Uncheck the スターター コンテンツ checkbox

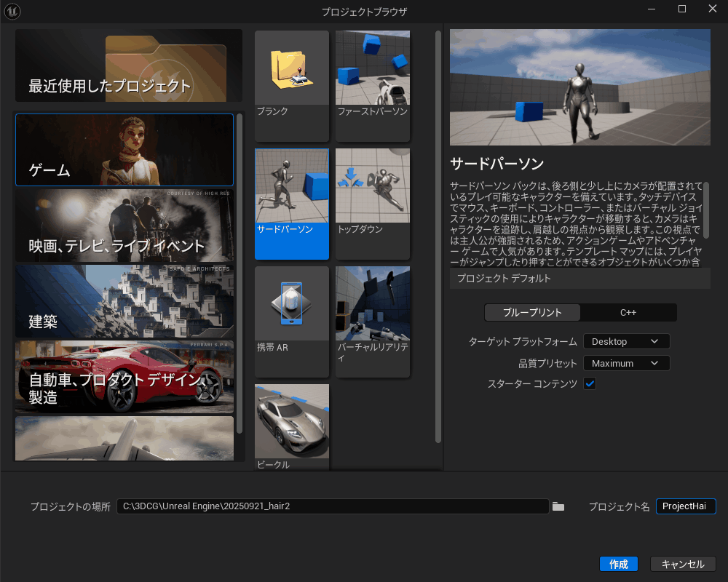coord(590,383)
